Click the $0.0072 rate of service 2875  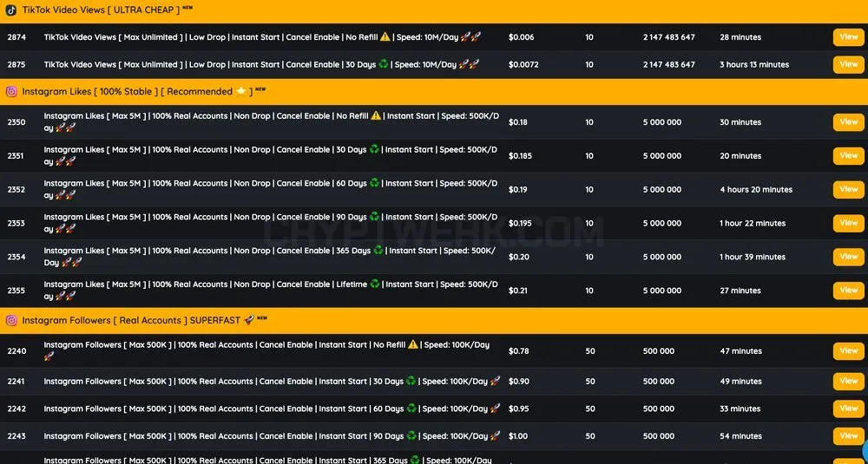pos(523,64)
